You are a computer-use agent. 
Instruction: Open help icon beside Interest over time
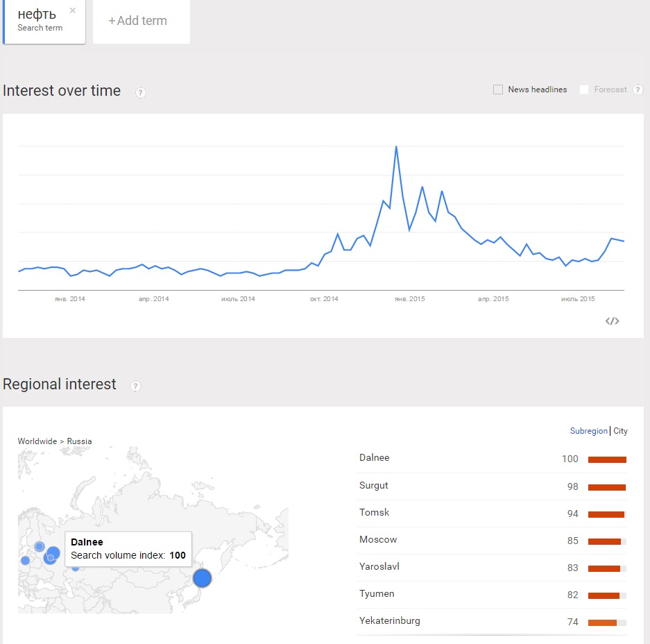tap(140, 92)
